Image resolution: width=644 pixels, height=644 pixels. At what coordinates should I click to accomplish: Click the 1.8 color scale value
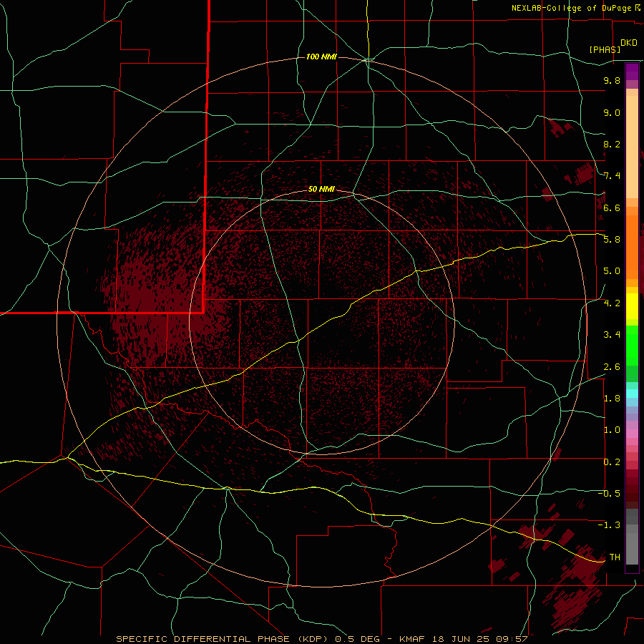coord(612,399)
